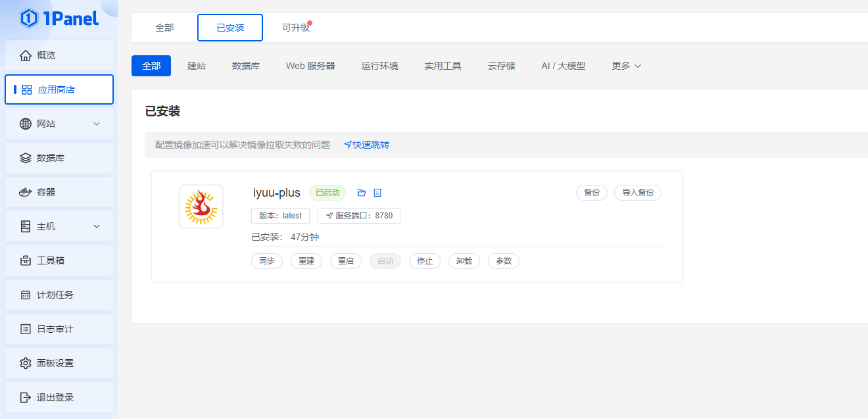The image size is (868, 419).
Task: Open 计划任务 in the sidebar
Action: pyautogui.click(x=59, y=295)
